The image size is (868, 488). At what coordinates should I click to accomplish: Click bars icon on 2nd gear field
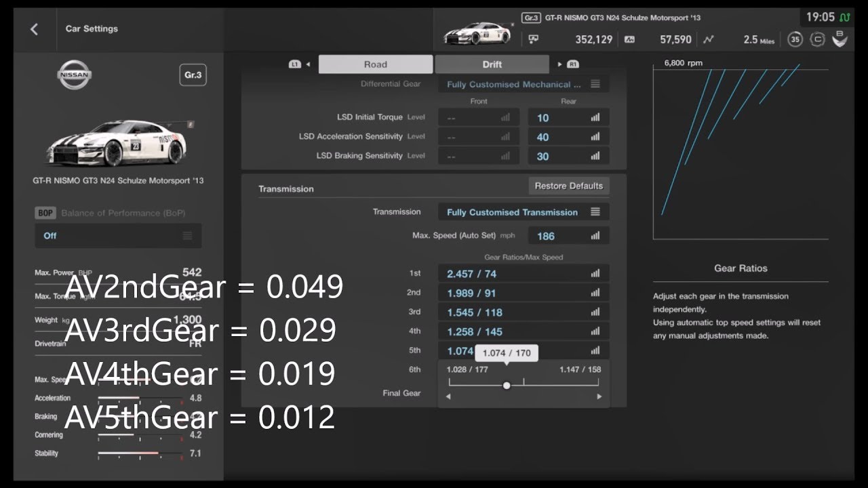[595, 293]
